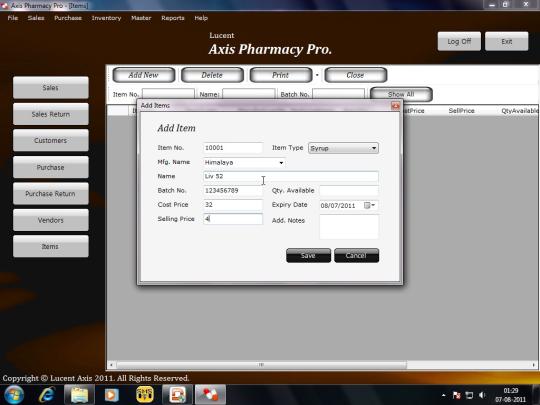Viewport: 540px width, 405px height.
Task: Show hidden tray icons arrow
Action: point(444,395)
